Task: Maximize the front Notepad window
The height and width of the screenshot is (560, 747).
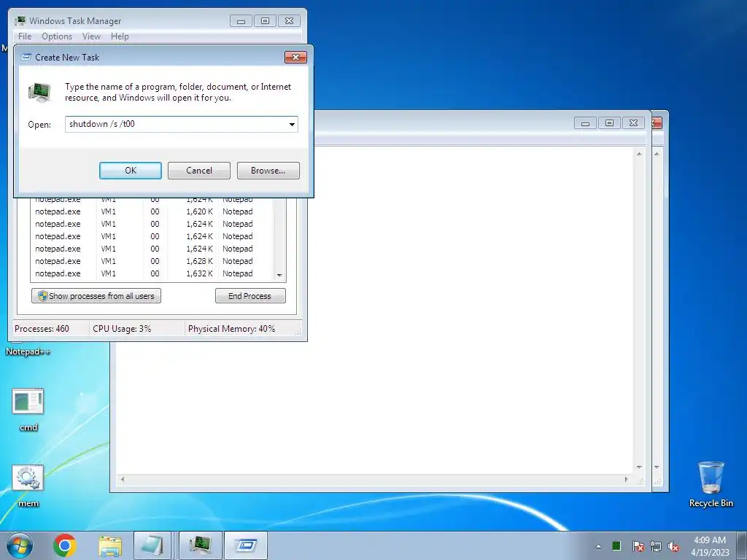Action: coord(609,123)
